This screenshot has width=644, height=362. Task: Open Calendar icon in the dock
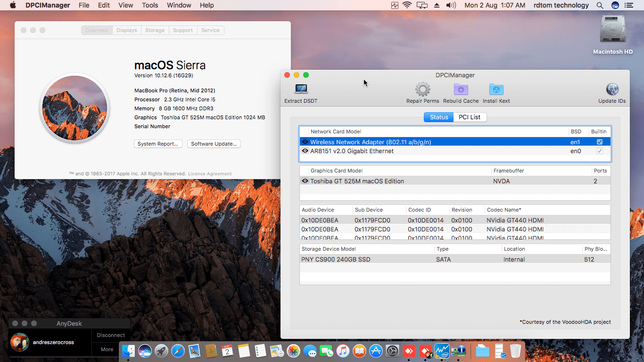(227, 351)
